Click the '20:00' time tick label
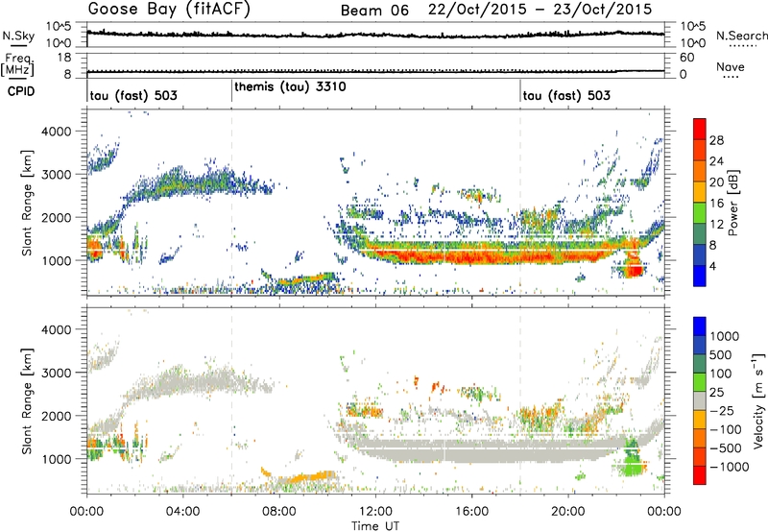768x532 pixels. pyautogui.click(x=567, y=512)
